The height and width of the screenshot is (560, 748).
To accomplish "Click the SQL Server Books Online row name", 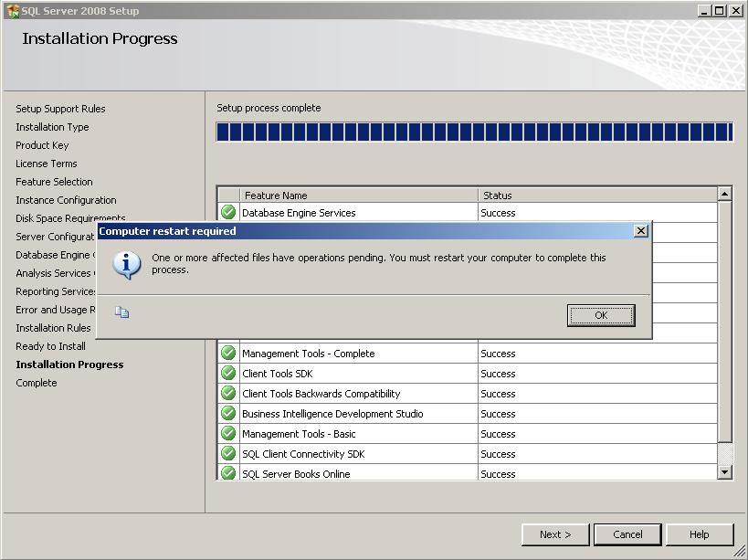I will coord(296,473).
